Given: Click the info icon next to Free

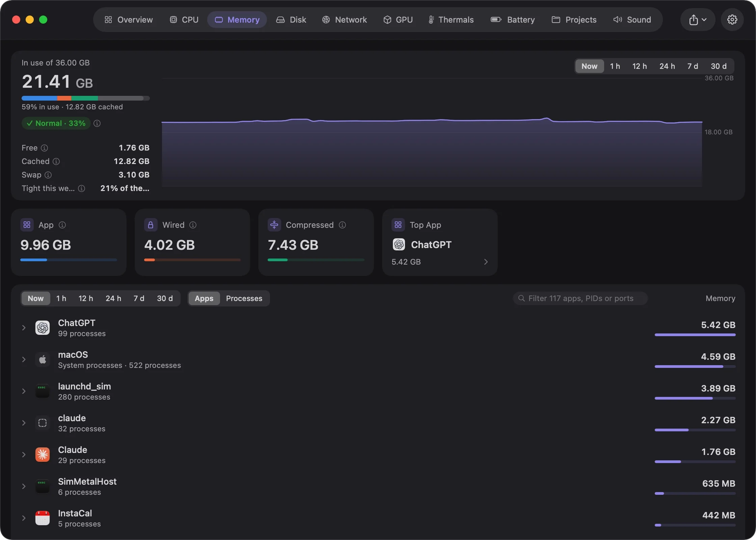Looking at the screenshot, I should [x=45, y=148].
